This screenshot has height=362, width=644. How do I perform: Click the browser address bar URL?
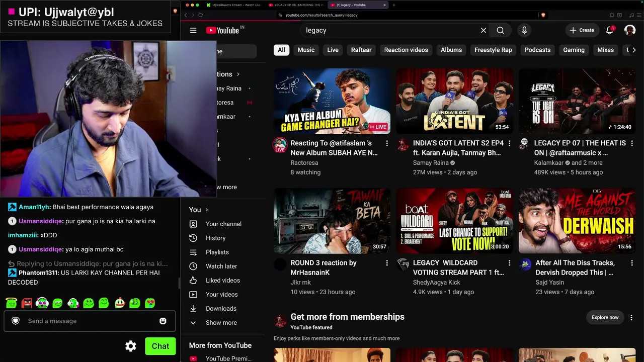click(321, 15)
